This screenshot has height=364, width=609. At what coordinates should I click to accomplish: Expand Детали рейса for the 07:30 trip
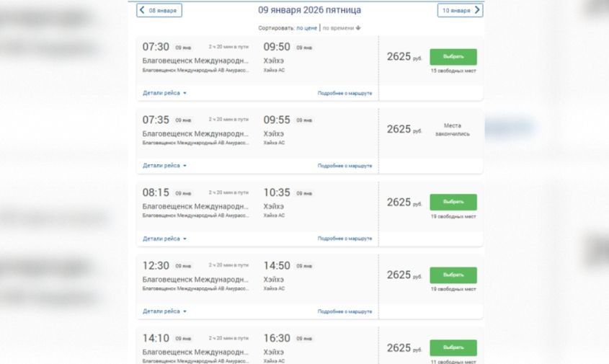click(164, 93)
